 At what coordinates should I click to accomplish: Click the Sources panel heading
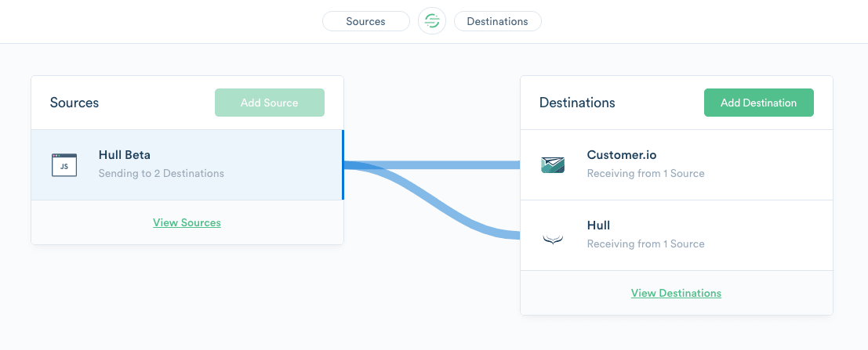coord(74,103)
